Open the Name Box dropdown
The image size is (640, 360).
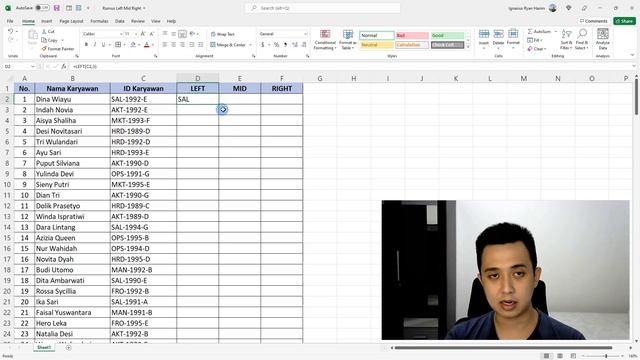point(33,66)
